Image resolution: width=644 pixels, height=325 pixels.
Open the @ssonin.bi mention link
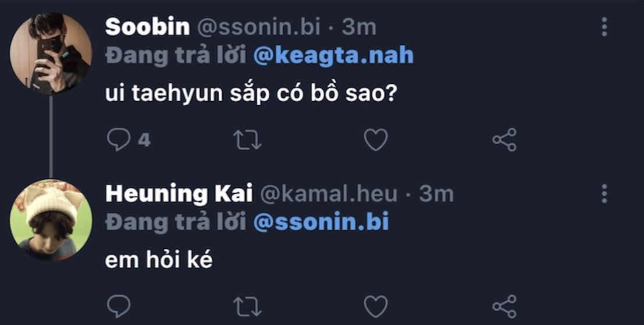(x=321, y=222)
